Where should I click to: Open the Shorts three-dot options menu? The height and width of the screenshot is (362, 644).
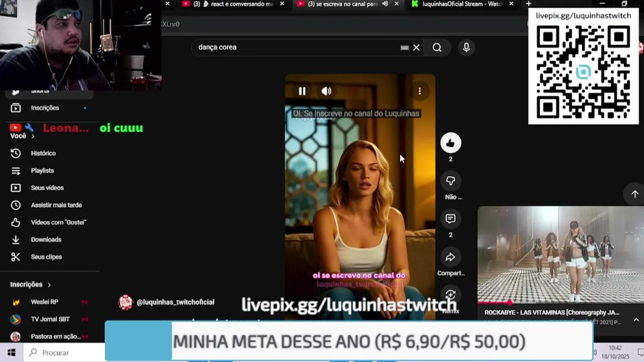[420, 91]
